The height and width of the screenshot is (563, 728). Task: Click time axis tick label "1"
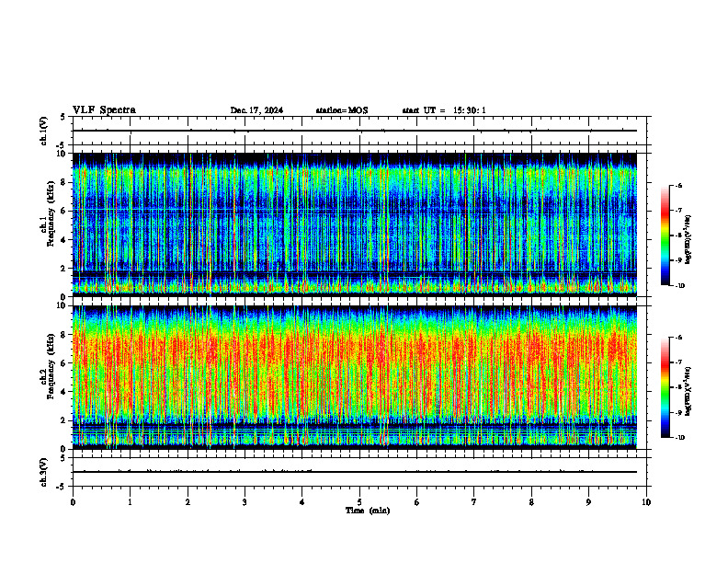click(x=130, y=502)
